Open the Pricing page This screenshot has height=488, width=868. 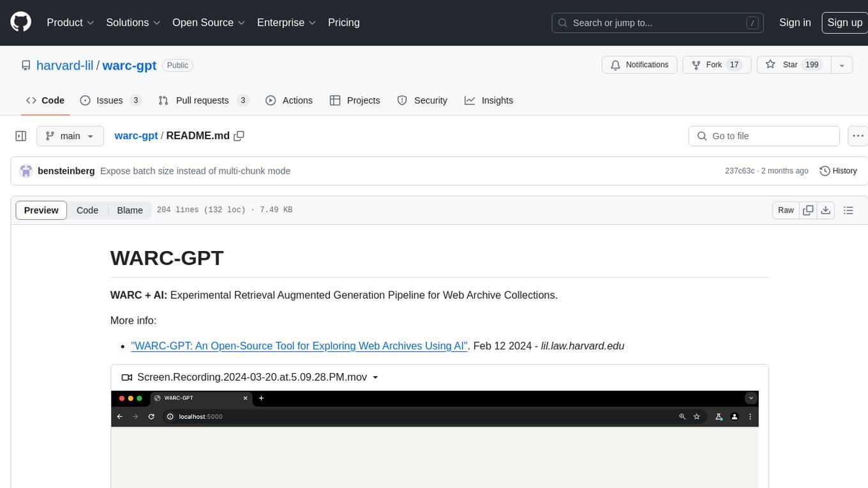344,22
